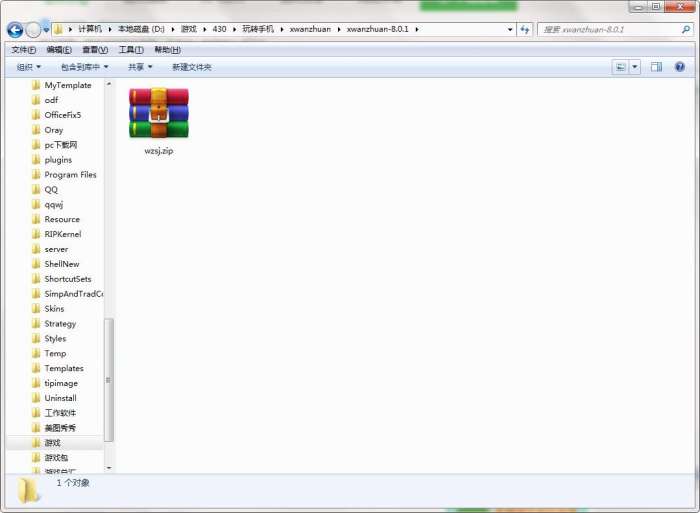Open the more view options arrow

tap(635, 67)
